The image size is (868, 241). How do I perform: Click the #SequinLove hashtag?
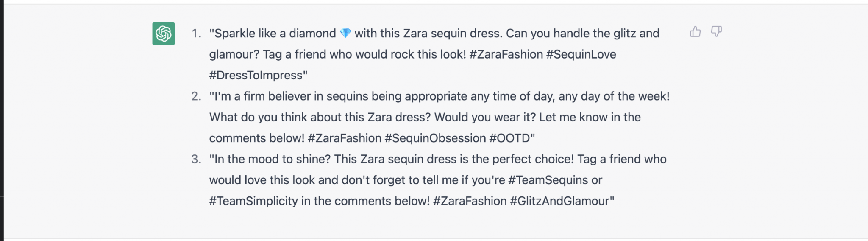pos(581,54)
